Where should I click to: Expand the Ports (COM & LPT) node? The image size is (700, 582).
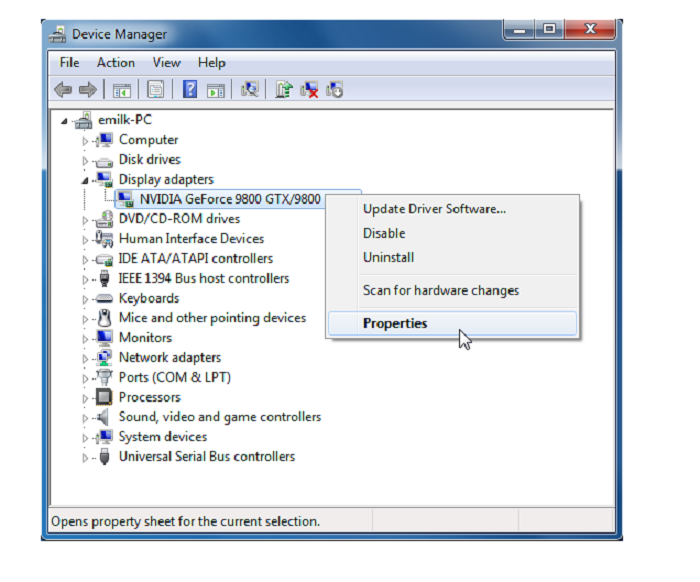coord(85,378)
